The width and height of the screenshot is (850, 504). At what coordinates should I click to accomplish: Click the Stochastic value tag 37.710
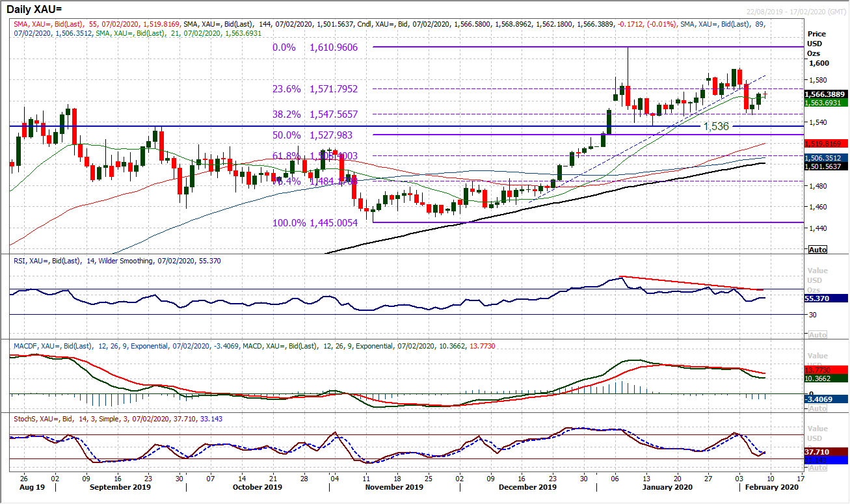click(825, 451)
